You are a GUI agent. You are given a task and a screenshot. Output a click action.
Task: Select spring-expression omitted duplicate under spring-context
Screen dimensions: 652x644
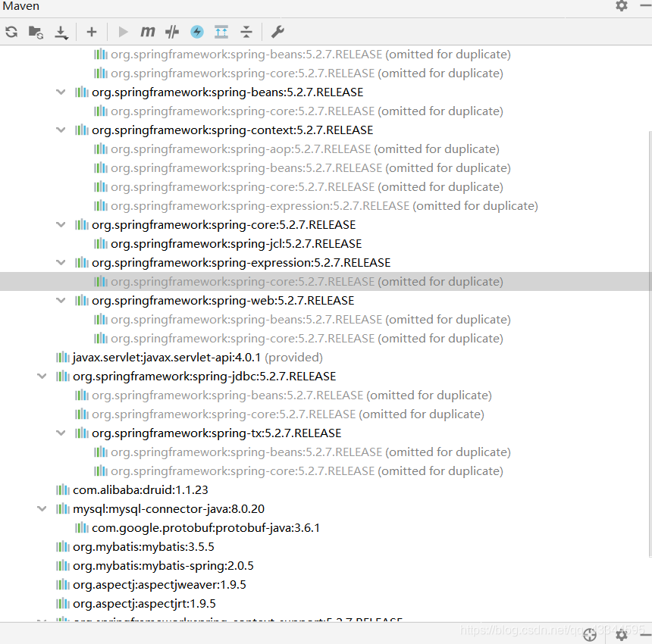click(x=324, y=206)
